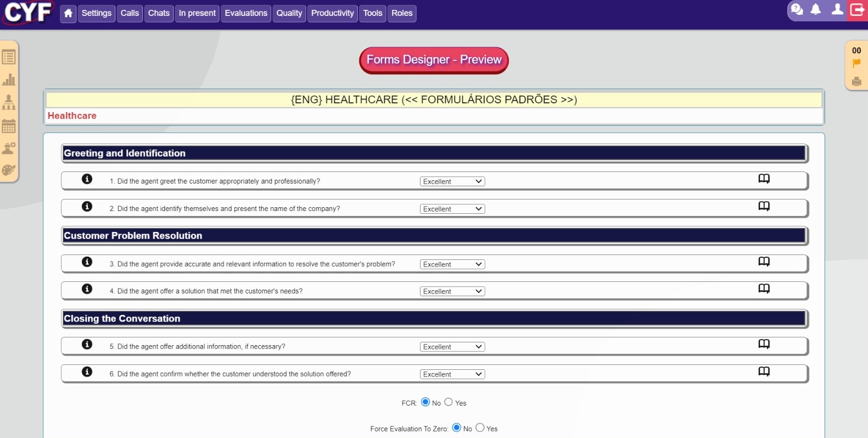Viewport: 868px width, 438px height.
Task: Open the rating dropdown for question 3
Action: [x=452, y=265]
